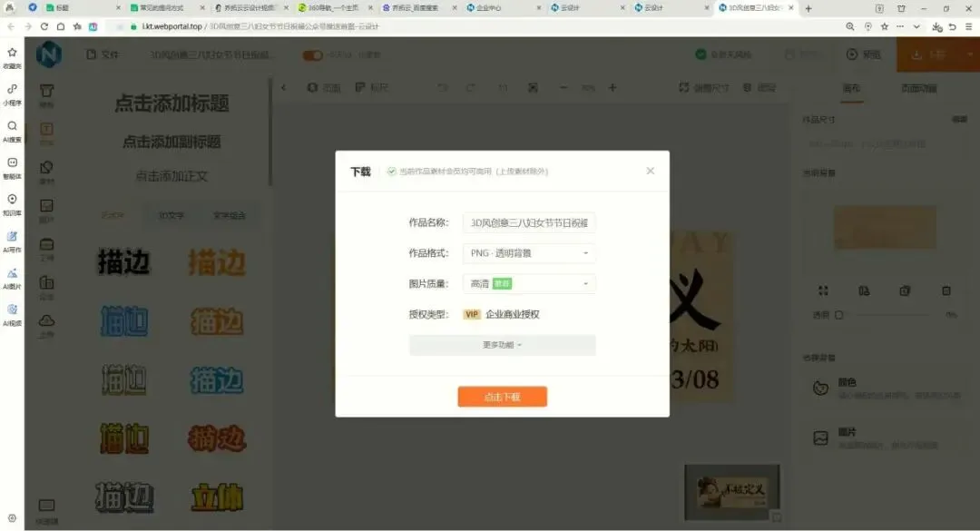The image size is (980, 531).
Task: Select the shapes material tool icon
Action: (47, 168)
